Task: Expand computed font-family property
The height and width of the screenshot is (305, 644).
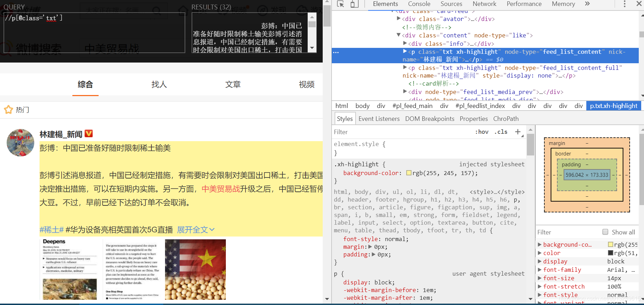Action: coord(539,270)
